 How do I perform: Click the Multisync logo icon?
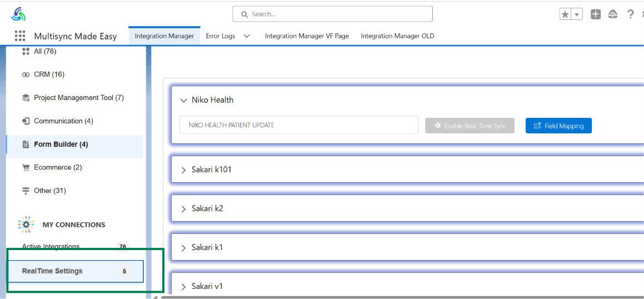[18, 14]
